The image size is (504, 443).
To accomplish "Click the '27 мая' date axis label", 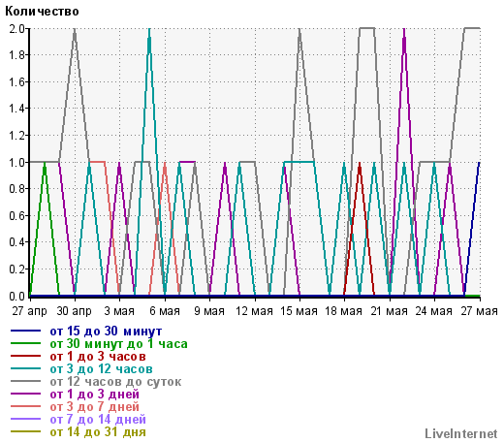I will pyautogui.click(x=479, y=311).
